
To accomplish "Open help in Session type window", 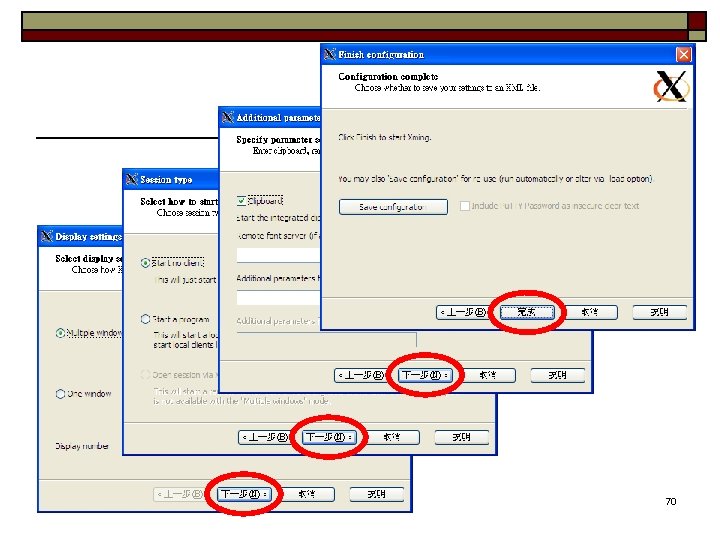I will click(461, 437).
